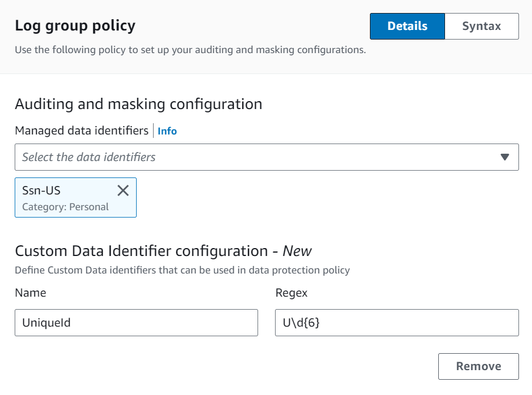Click the Log group policy heading
Viewport: 532px width, 395px height.
[x=75, y=26]
